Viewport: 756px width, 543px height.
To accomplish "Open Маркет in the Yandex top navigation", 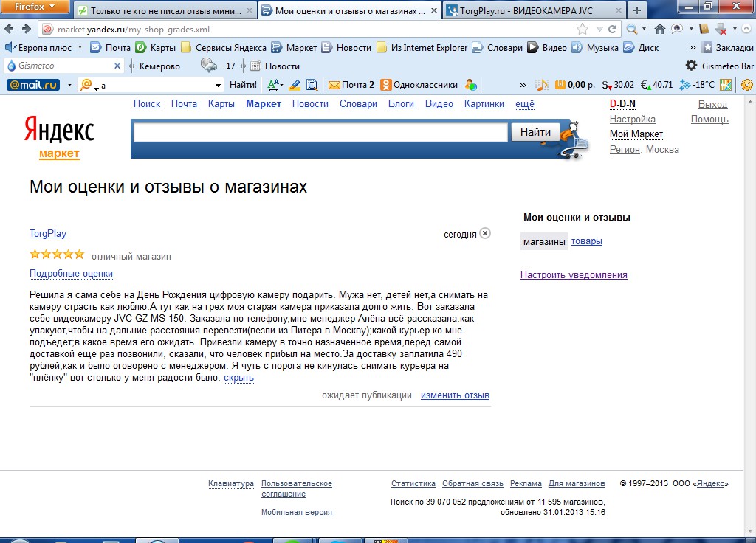I will click(x=264, y=103).
